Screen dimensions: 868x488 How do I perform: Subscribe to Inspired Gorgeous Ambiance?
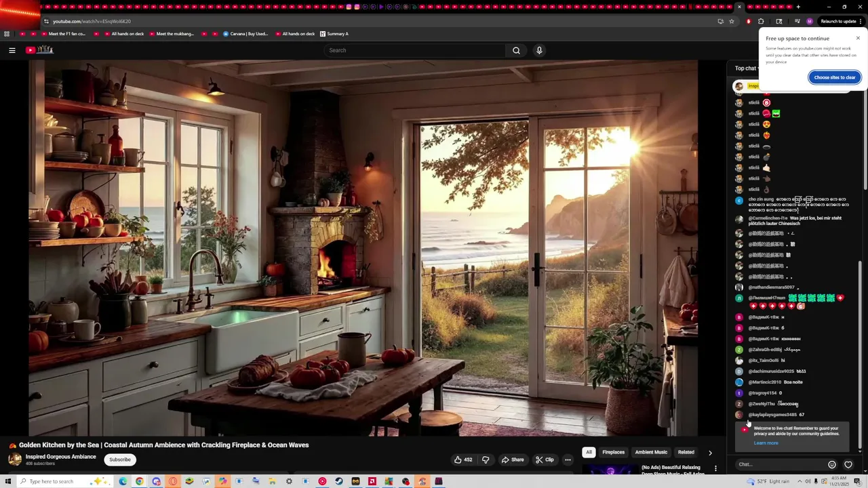tap(120, 460)
